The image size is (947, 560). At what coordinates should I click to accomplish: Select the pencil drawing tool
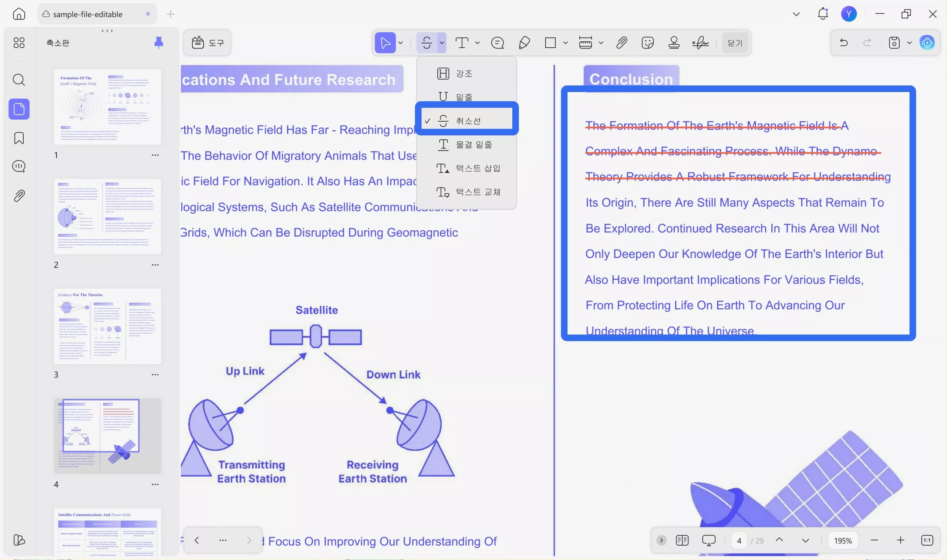click(x=524, y=43)
